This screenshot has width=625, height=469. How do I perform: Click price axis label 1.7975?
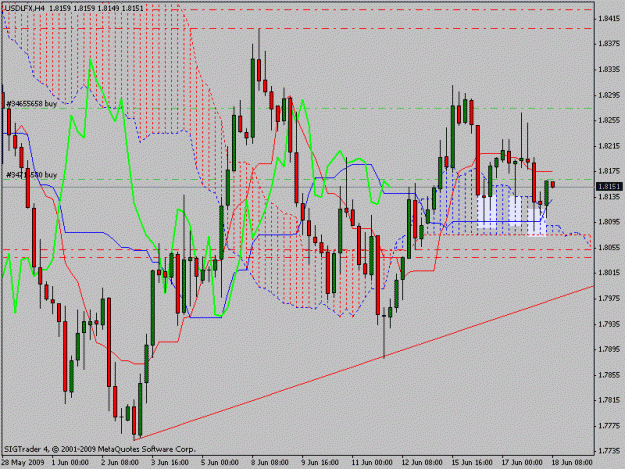[609, 298]
